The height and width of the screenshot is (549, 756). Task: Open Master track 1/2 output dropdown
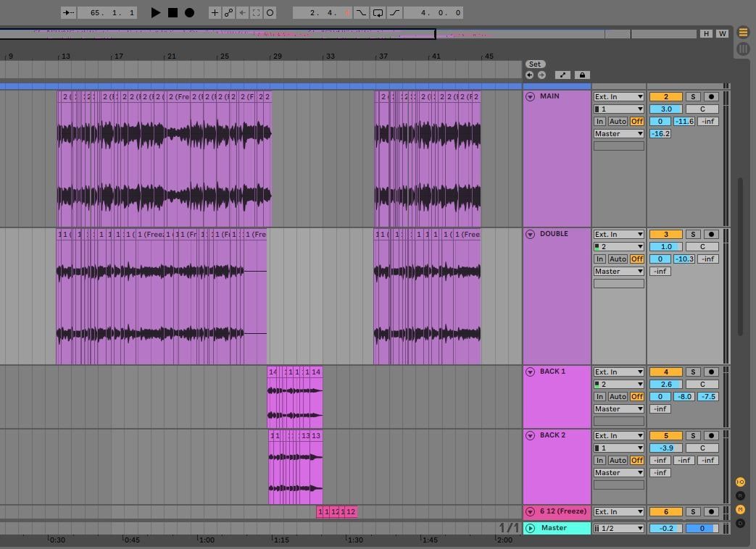(x=618, y=528)
